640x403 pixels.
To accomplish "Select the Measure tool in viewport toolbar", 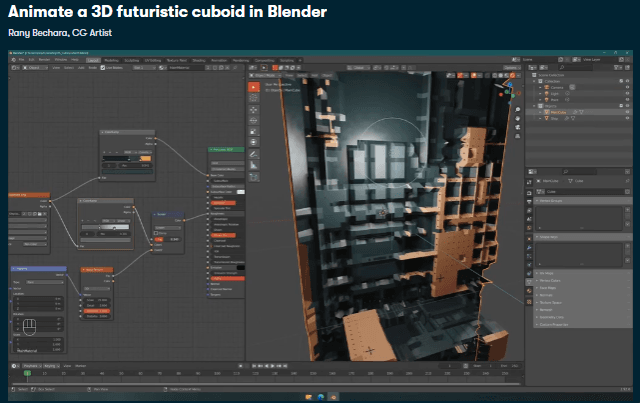I will click(253, 165).
